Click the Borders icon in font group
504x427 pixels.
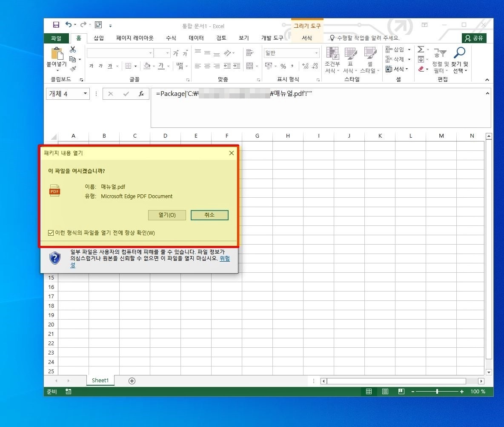128,66
